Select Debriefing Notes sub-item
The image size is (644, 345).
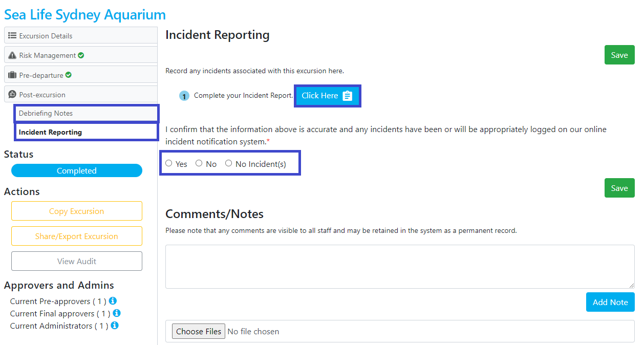(87, 114)
